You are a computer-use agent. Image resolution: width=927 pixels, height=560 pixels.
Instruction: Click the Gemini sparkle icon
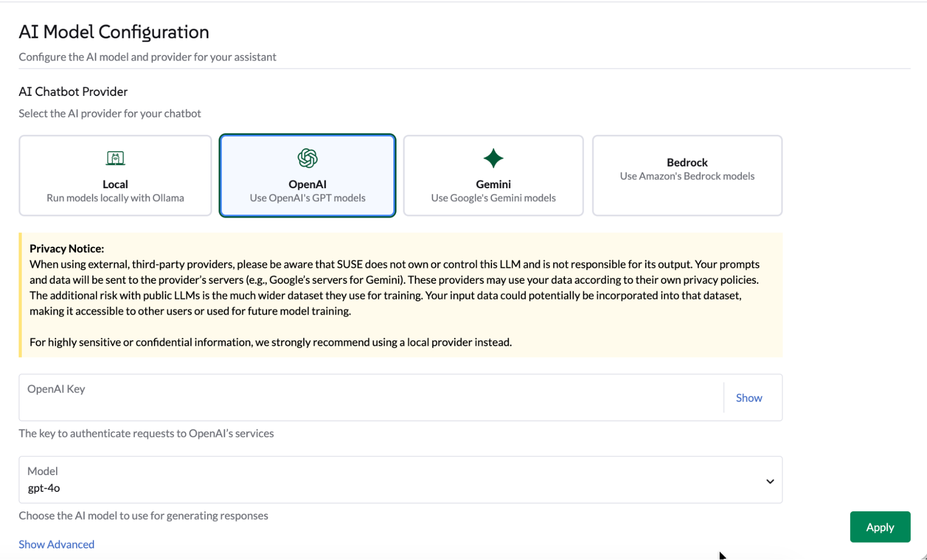(493, 158)
